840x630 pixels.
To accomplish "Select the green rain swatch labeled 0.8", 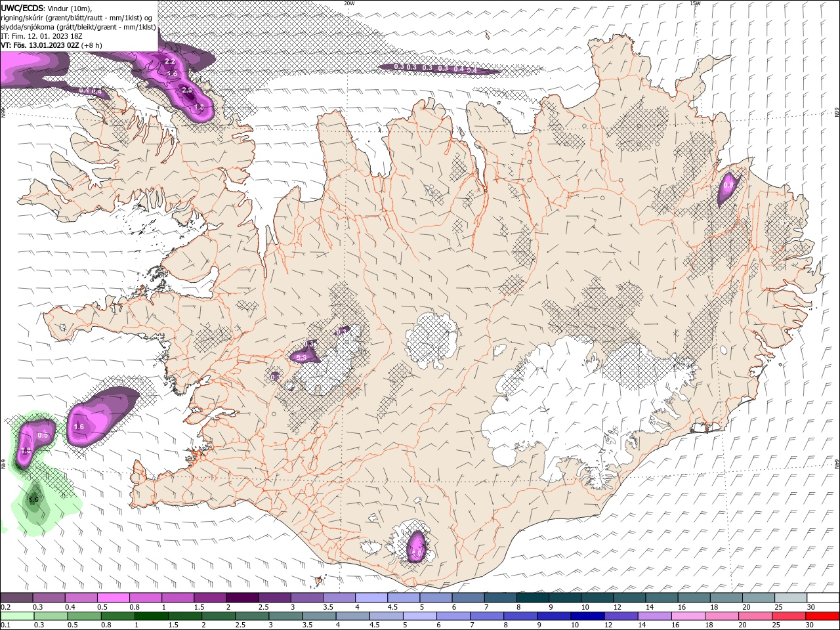I will pyautogui.click(x=117, y=616).
